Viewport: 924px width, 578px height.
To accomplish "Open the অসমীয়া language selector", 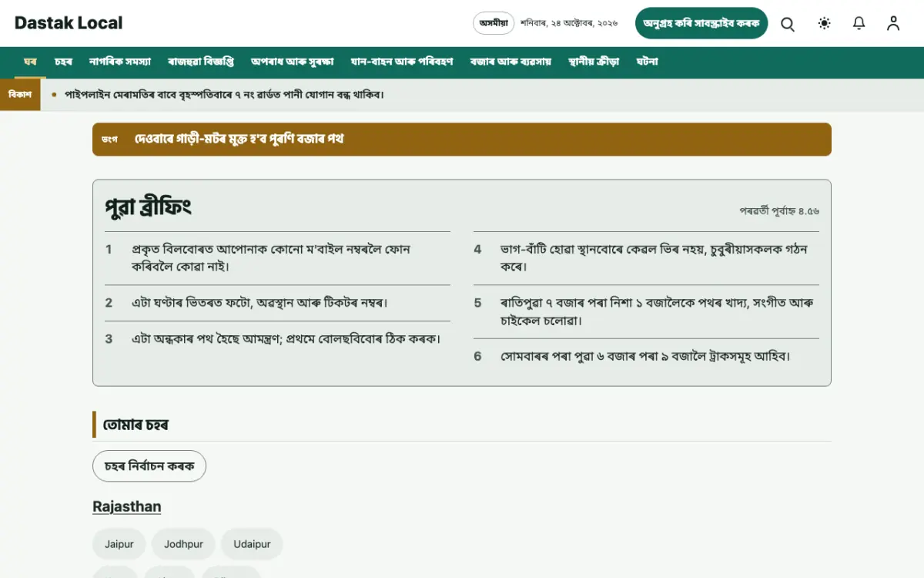I will tap(494, 23).
